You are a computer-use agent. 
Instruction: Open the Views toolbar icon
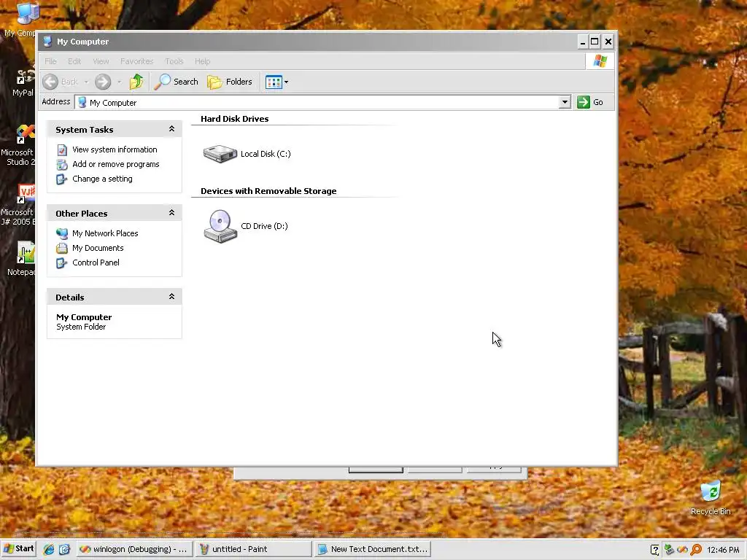tap(274, 82)
